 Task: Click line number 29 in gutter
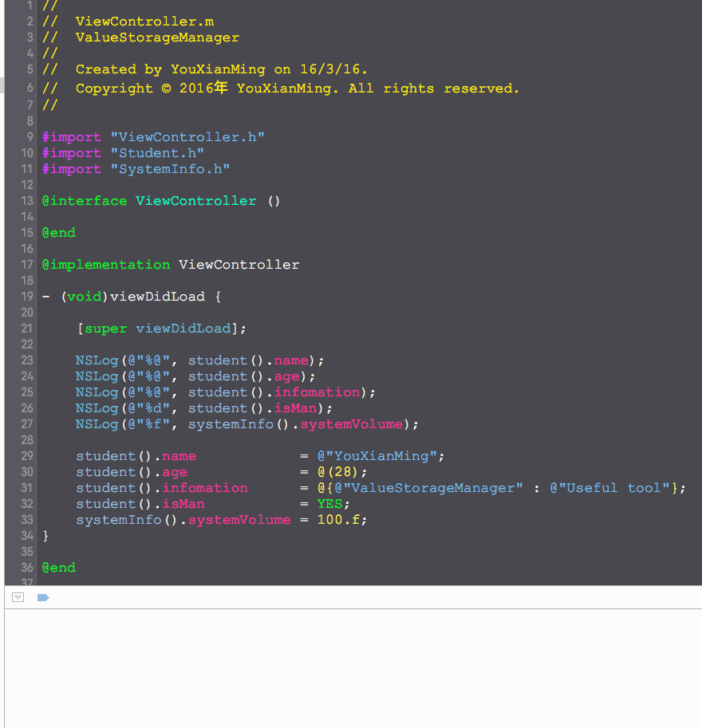pos(27,456)
